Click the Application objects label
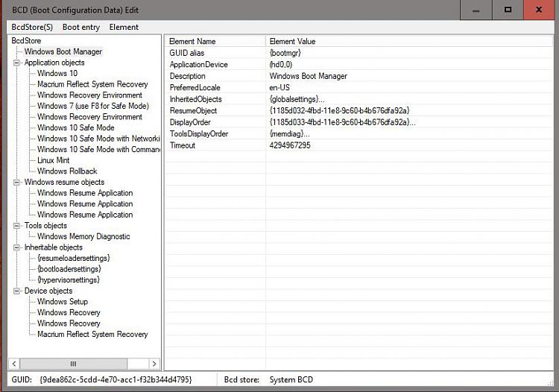Viewport: 559px width, 392px height. click(x=54, y=63)
